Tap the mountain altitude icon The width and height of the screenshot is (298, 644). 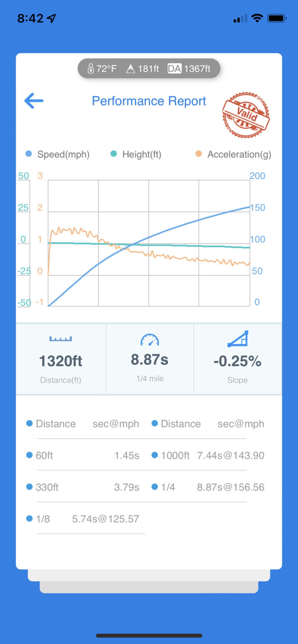tap(130, 68)
